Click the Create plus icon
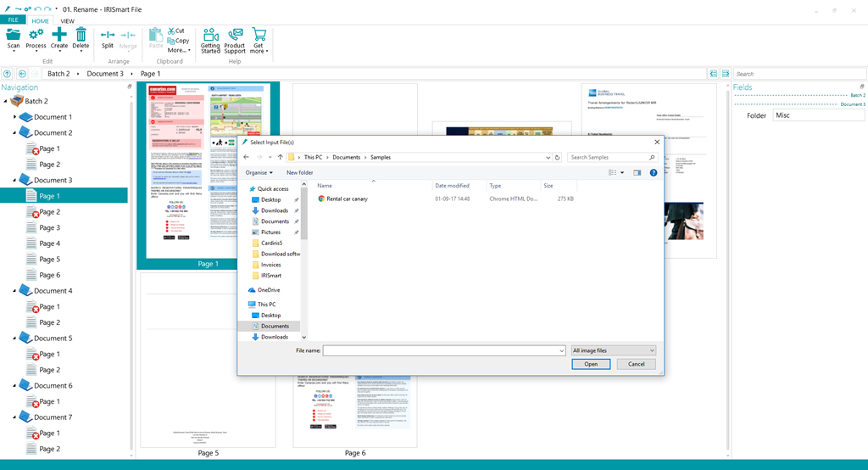The width and height of the screenshot is (868, 470). coord(59,35)
